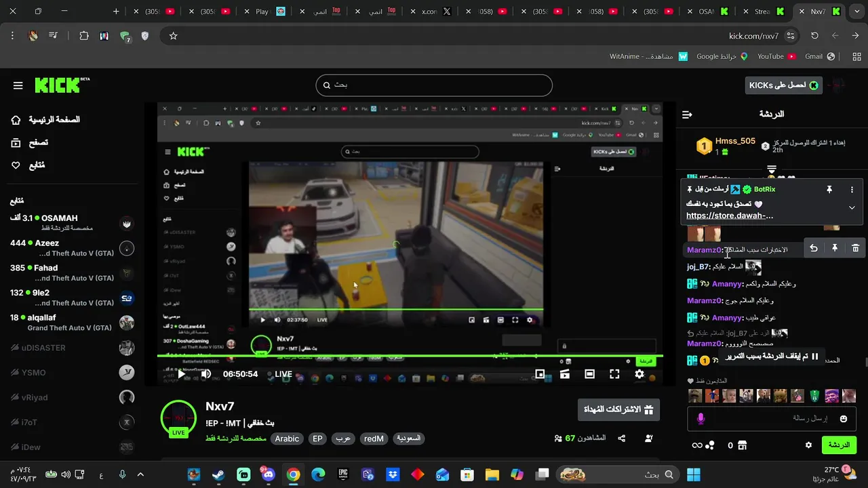Open YSMO offline channel
This screenshot has width=868, height=488.
(x=71, y=373)
